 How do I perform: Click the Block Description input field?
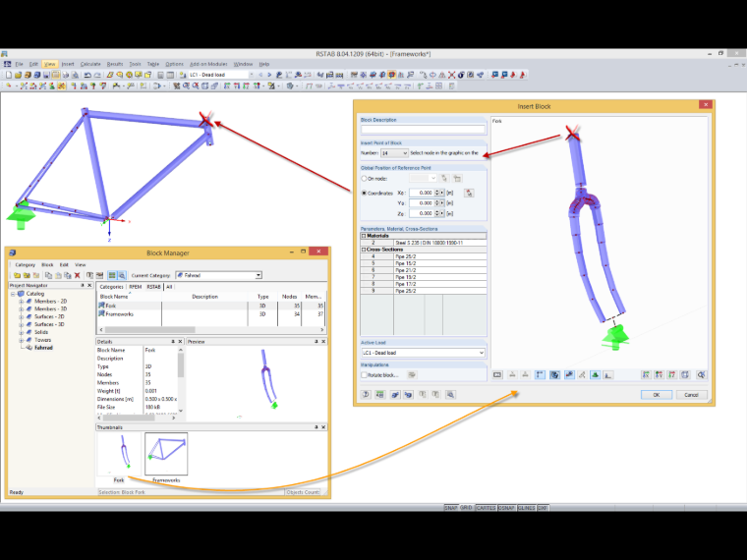[423, 129]
